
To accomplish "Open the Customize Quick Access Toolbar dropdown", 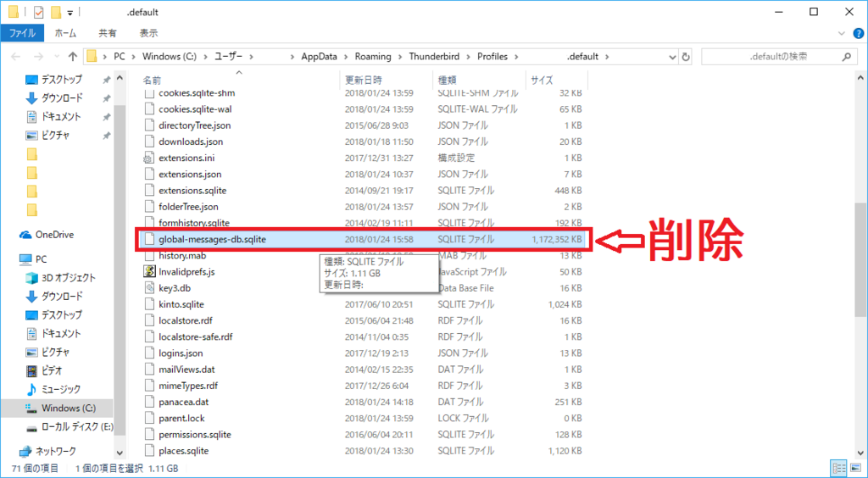I will (x=70, y=12).
